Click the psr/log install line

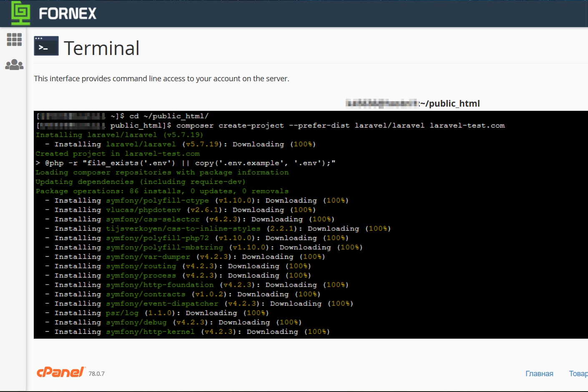157,313
